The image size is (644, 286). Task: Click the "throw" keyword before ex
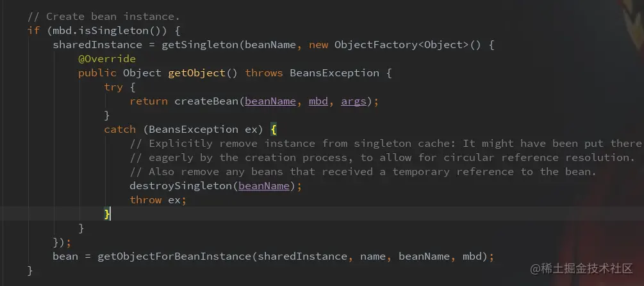click(145, 199)
